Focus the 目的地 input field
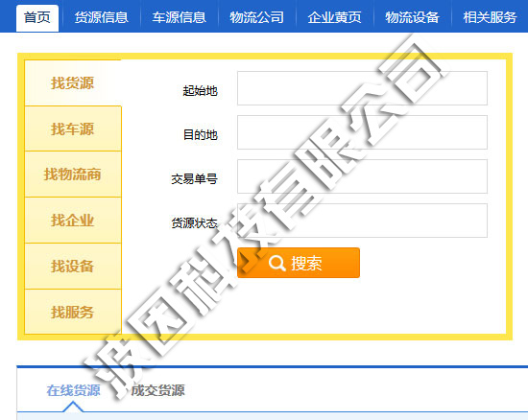Viewport: 528px width, 420px height. coord(362,132)
